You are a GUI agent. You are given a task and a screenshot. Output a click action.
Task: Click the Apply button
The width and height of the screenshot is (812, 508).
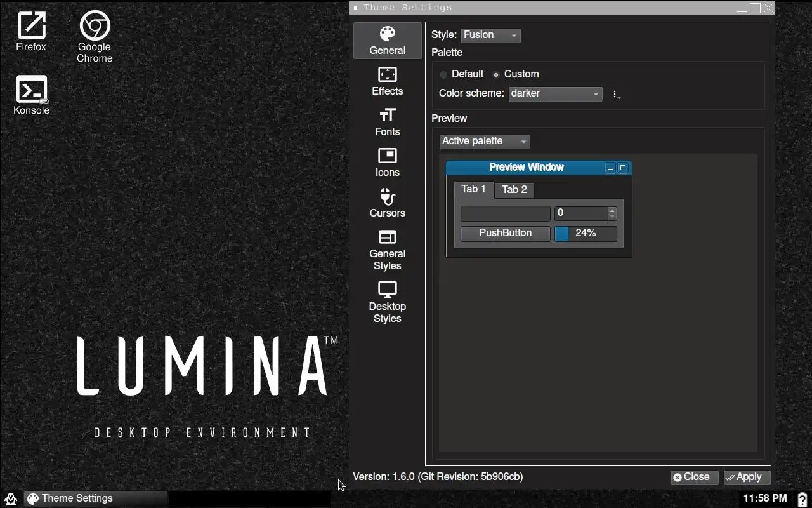pos(747,477)
